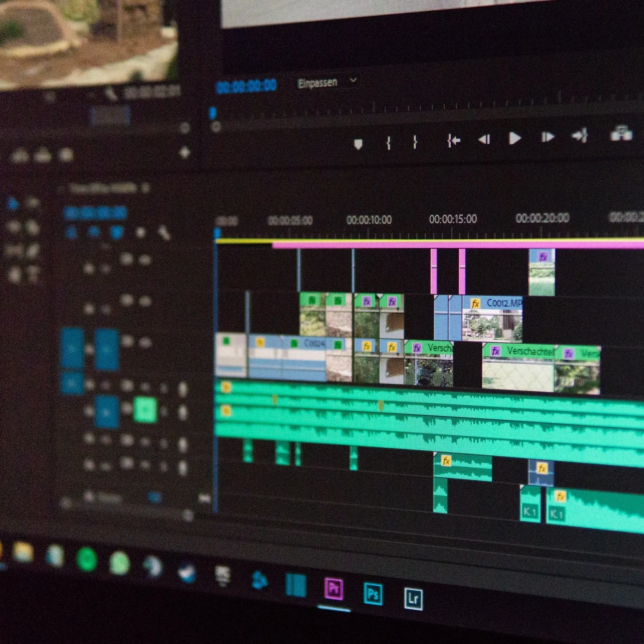This screenshot has width=644, height=644.
Task: Click the 00:00:05:00 mark on the timeline ruler
Action: tap(290, 220)
